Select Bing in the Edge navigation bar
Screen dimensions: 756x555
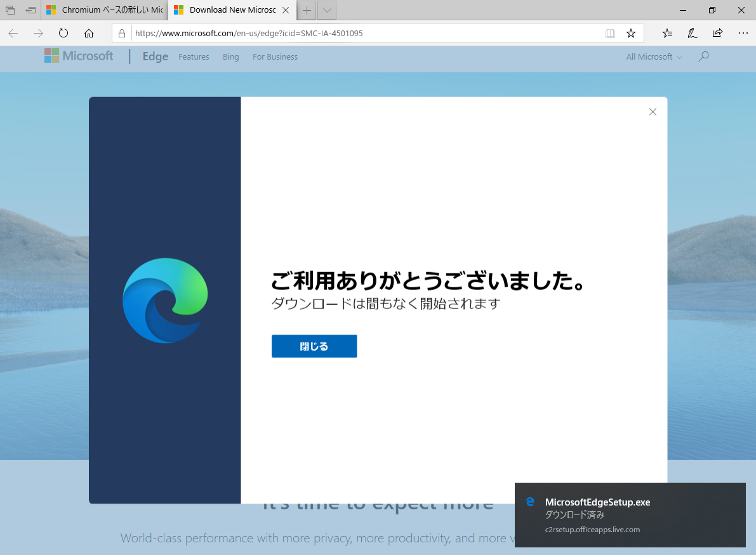[230, 56]
